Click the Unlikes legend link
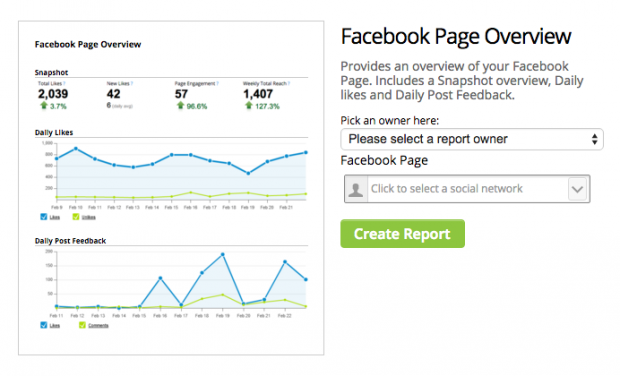The image size is (620, 376). [x=89, y=217]
